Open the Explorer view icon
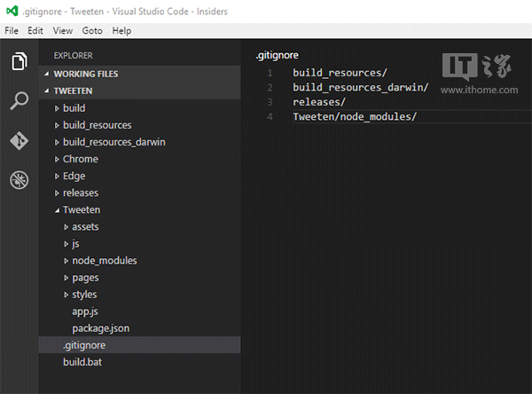 click(x=20, y=61)
